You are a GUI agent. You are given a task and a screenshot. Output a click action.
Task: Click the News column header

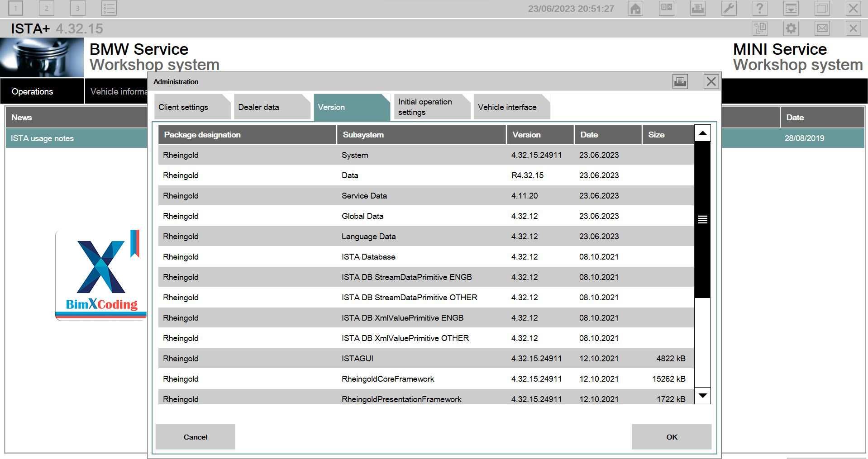click(76, 118)
